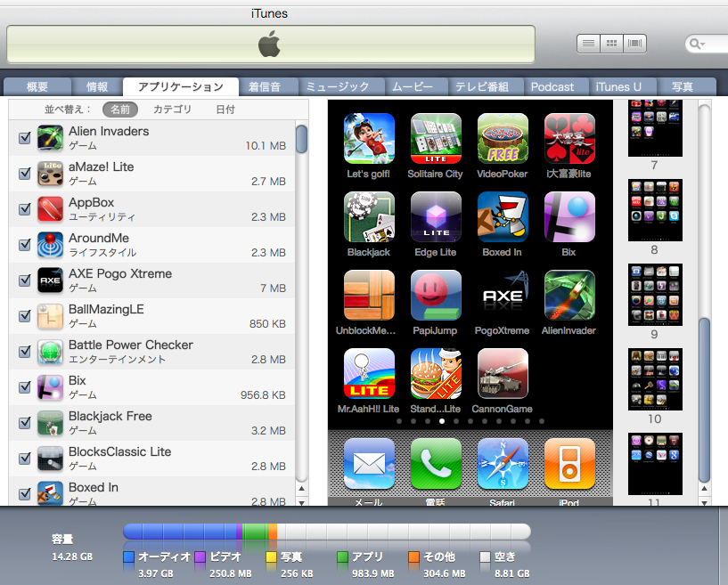Sort applications by 名前
The image size is (728, 585).
coord(120,110)
